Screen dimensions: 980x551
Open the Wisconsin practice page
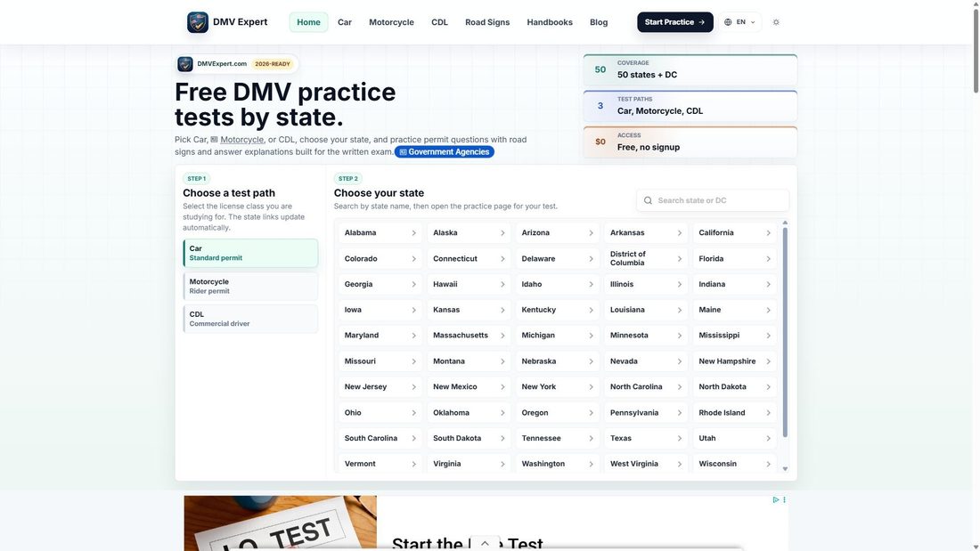point(734,464)
